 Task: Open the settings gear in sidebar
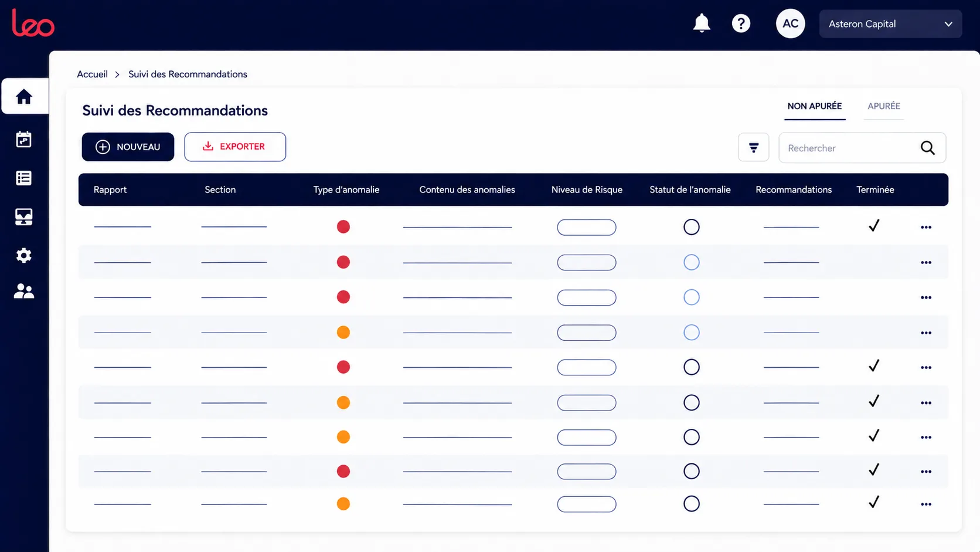click(x=24, y=255)
